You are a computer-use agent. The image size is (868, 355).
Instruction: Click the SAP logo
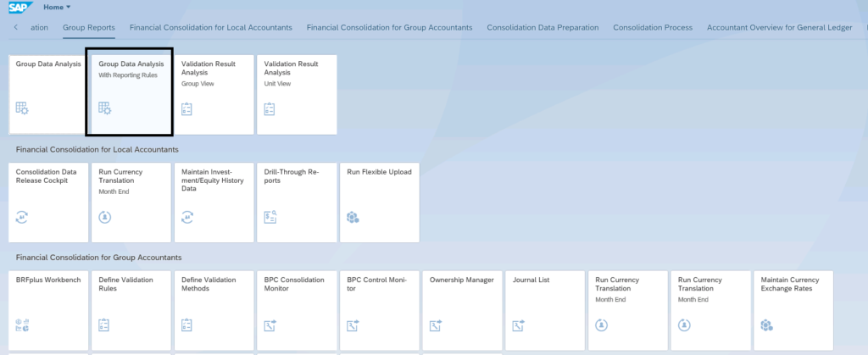click(x=21, y=7)
